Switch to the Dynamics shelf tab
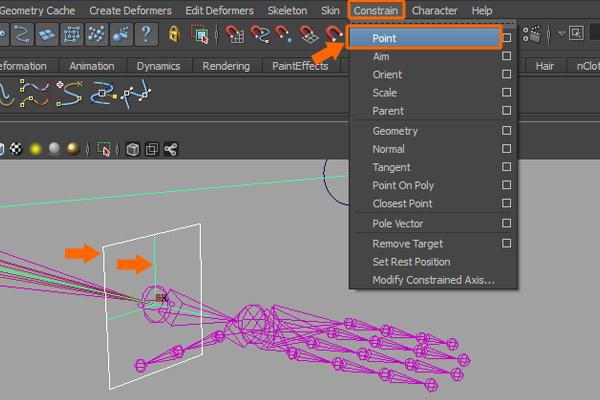Viewport: 600px width, 400px height. [158, 66]
